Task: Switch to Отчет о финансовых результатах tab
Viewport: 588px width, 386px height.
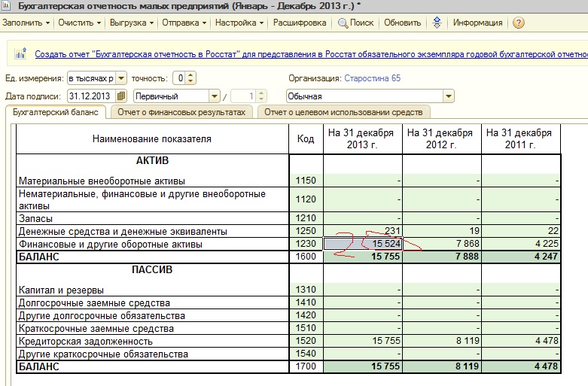Action: click(x=181, y=112)
